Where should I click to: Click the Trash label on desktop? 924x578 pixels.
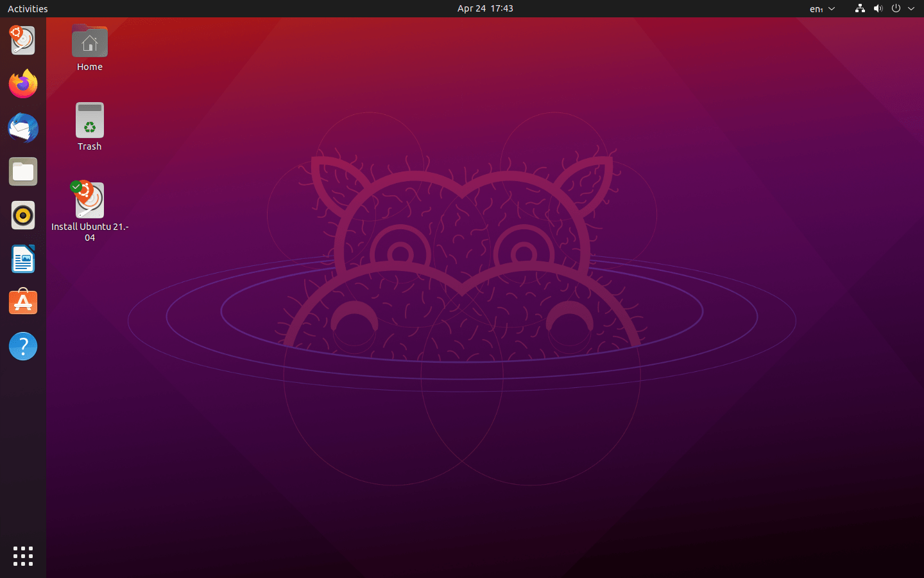pos(90,146)
